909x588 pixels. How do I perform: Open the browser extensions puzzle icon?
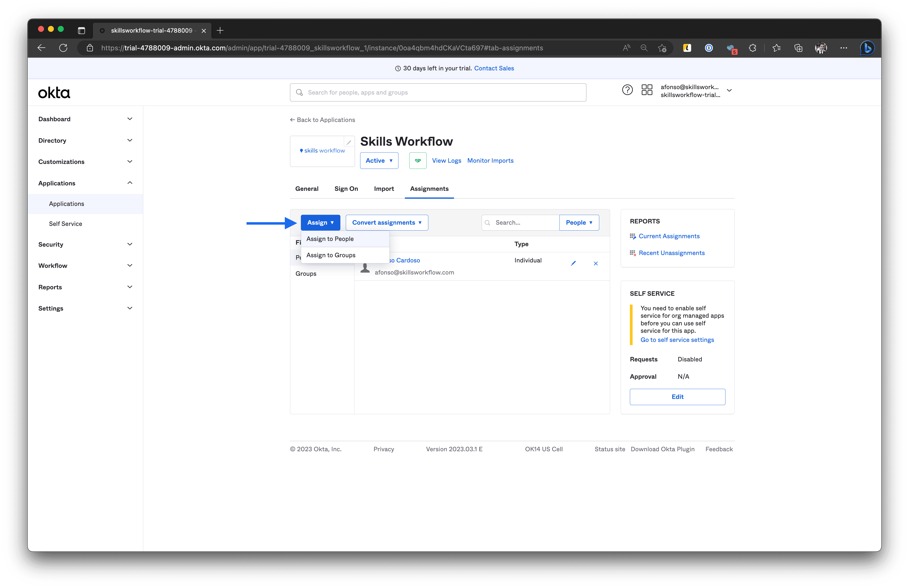752,48
